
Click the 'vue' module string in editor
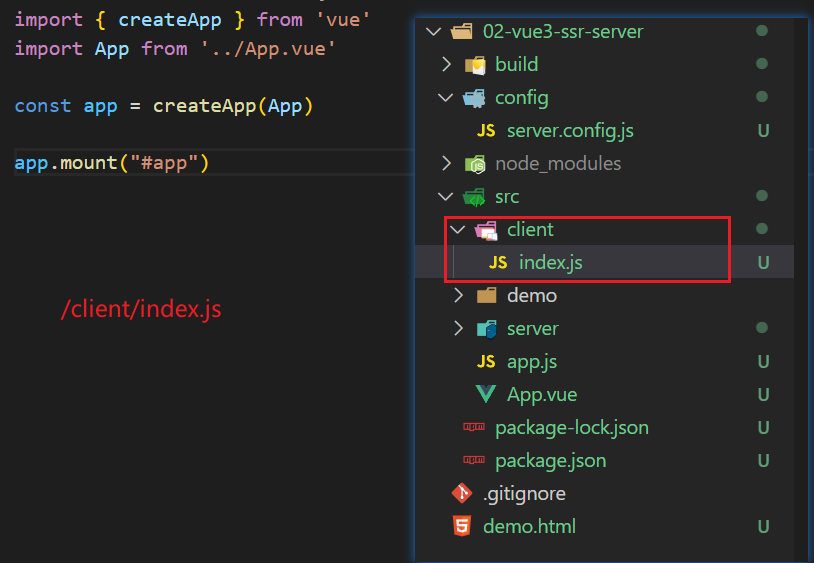pyautogui.click(x=343, y=20)
